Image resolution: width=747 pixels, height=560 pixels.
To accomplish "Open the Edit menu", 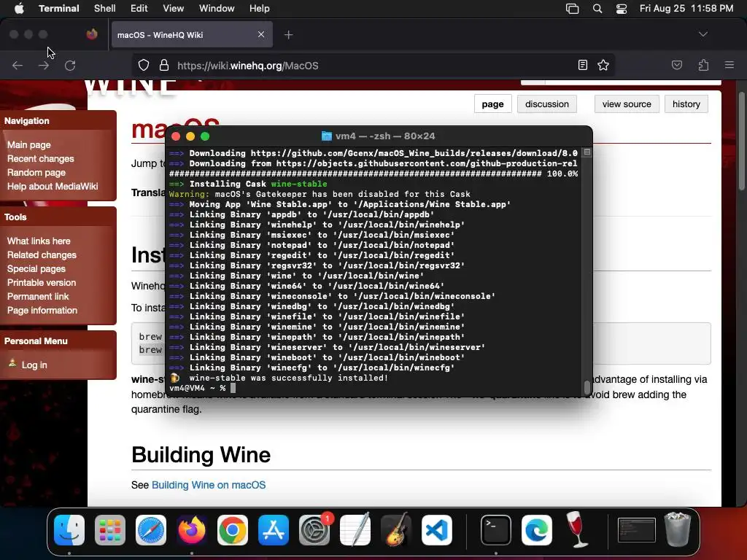I will pyautogui.click(x=139, y=9).
